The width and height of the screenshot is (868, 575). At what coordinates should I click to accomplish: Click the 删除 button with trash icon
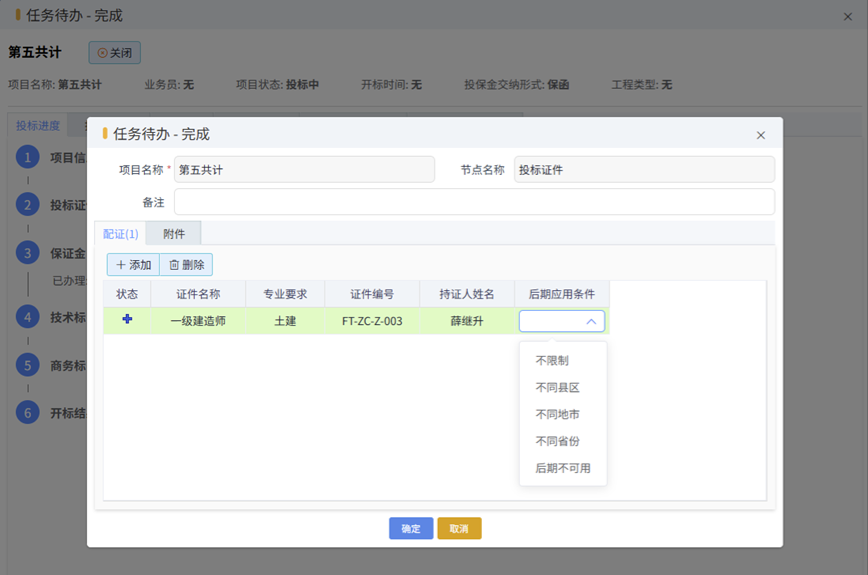tap(187, 265)
